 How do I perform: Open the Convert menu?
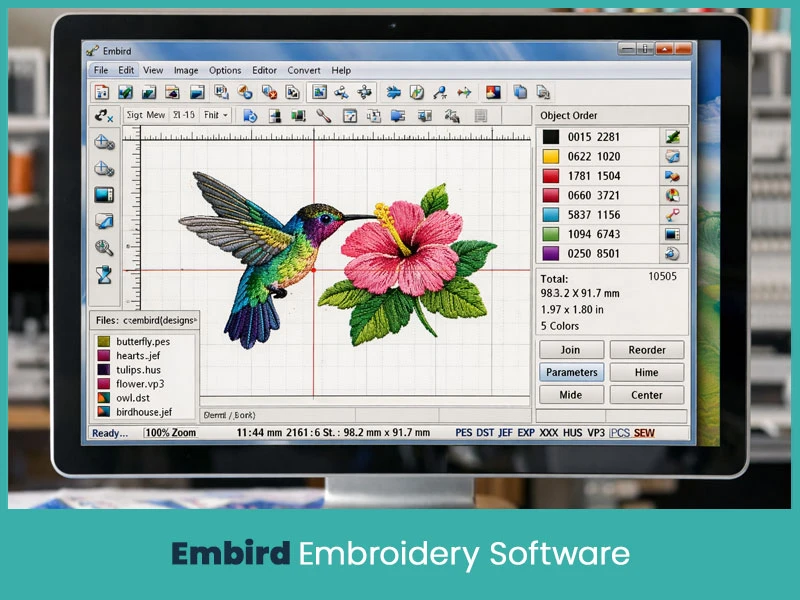coord(304,70)
